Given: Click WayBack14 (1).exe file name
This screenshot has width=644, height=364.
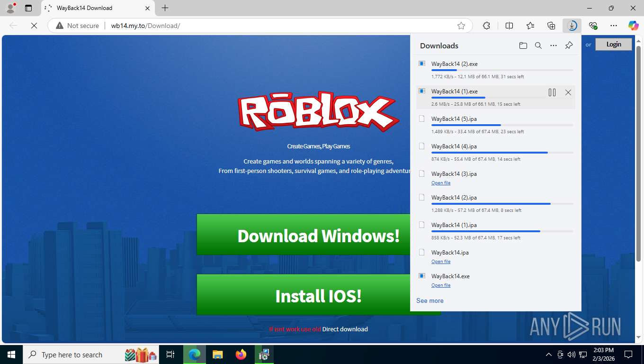Looking at the screenshot, I should [454, 91].
